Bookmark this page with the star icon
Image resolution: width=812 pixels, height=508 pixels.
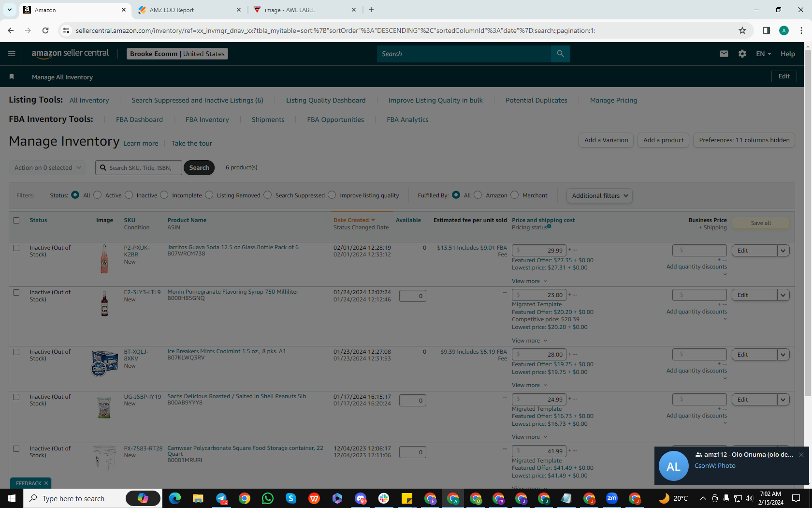742,30
